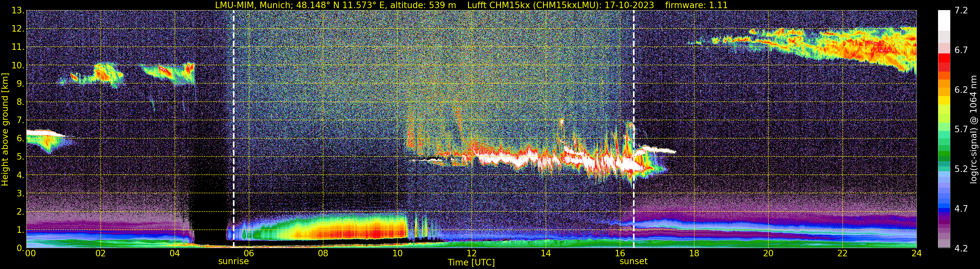Click the height axis tick "12."
Screen dimensions: 980x269
click(x=18, y=29)
